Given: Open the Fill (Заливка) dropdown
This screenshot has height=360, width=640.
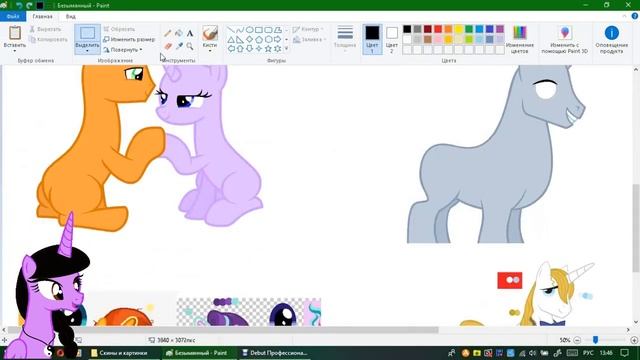Looking at the screenshot, I should pyautogui.click(x=309, y=40).
